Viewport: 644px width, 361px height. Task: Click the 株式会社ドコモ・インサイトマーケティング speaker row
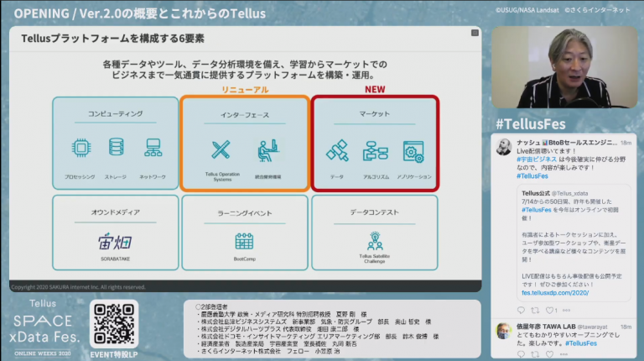[x=318, y=337]
